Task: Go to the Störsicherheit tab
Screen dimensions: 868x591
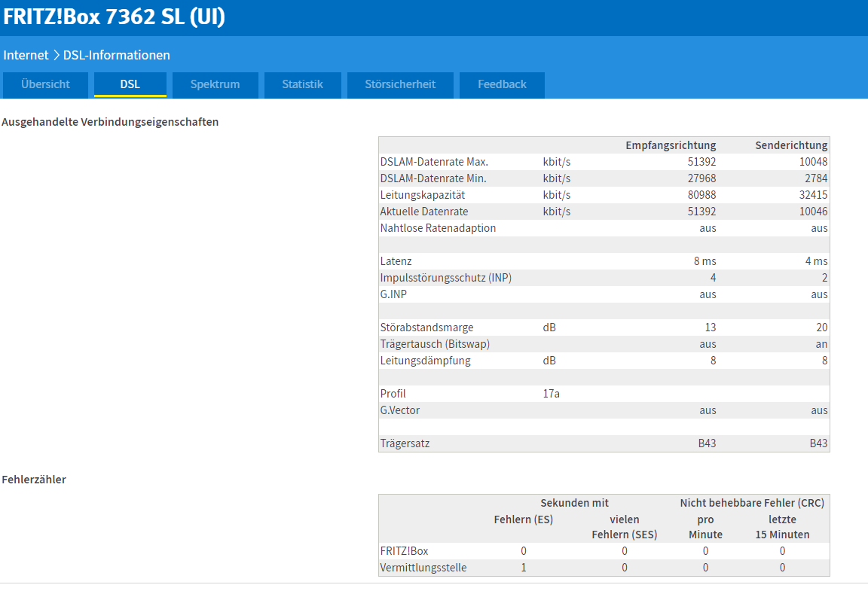Action: 400,84
